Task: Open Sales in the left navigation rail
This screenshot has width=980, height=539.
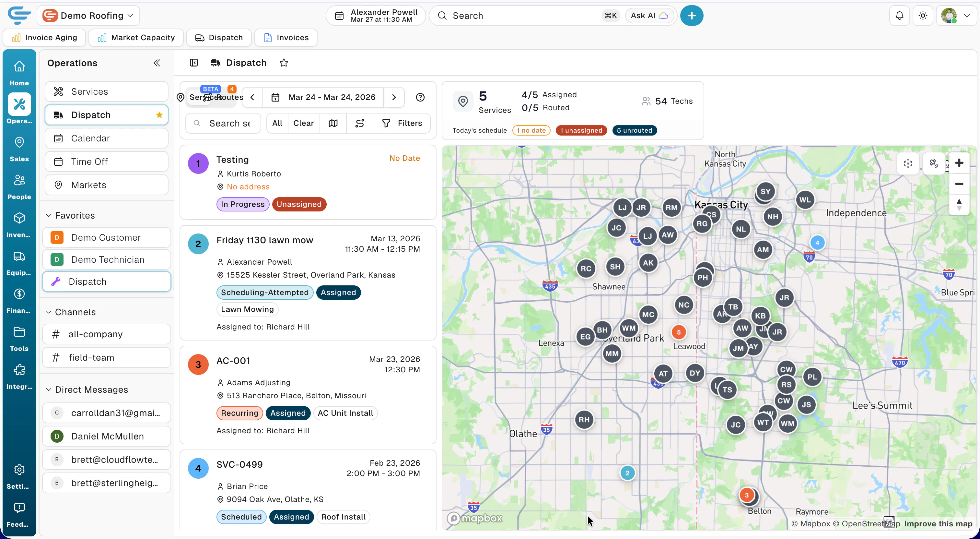Action: point(19,149)
